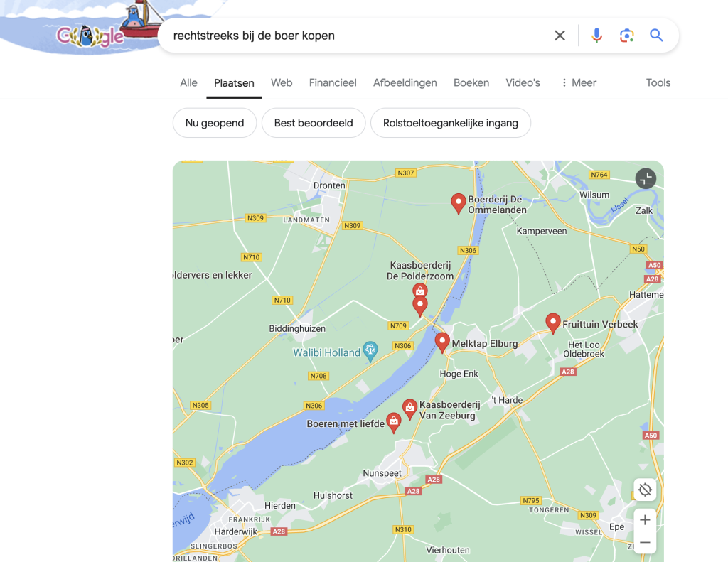Screen dimensions: 728x562
Task: Click the clear search text X icon
Action: click(x=560, y=36)
